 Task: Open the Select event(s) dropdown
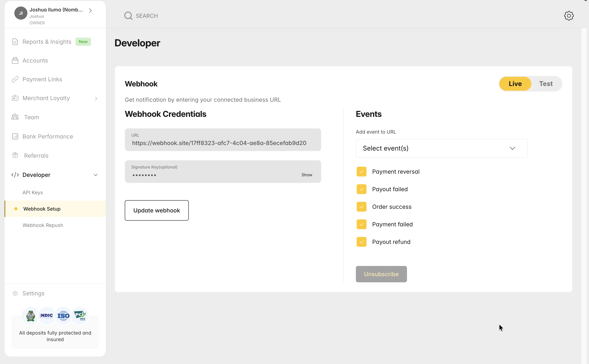pos(442,148)
